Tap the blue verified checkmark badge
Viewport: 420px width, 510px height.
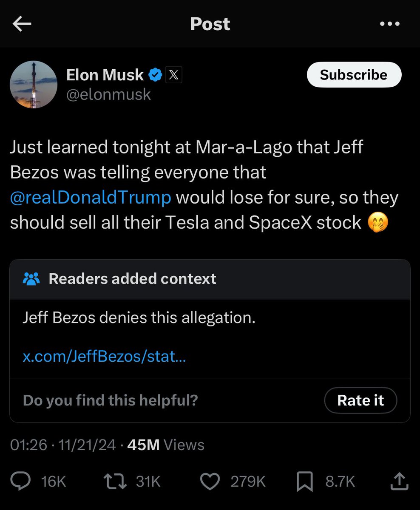(155, 75)
